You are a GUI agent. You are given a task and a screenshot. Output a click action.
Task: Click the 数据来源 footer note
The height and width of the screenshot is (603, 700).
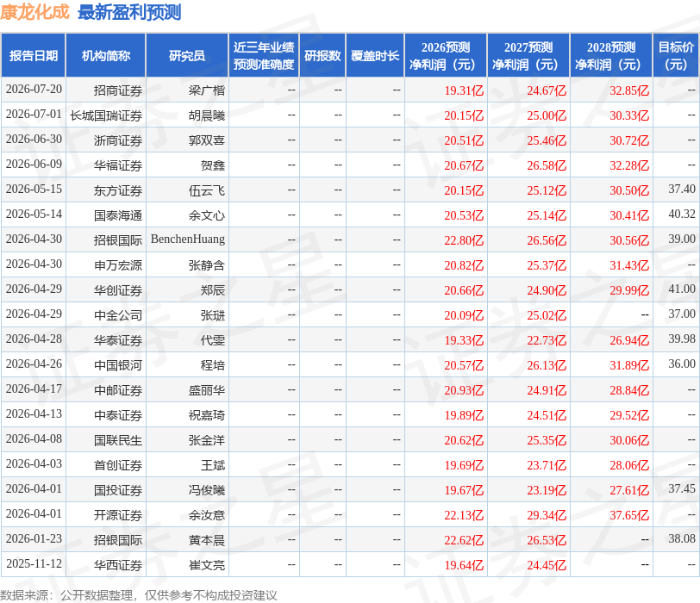pos(139,595)
